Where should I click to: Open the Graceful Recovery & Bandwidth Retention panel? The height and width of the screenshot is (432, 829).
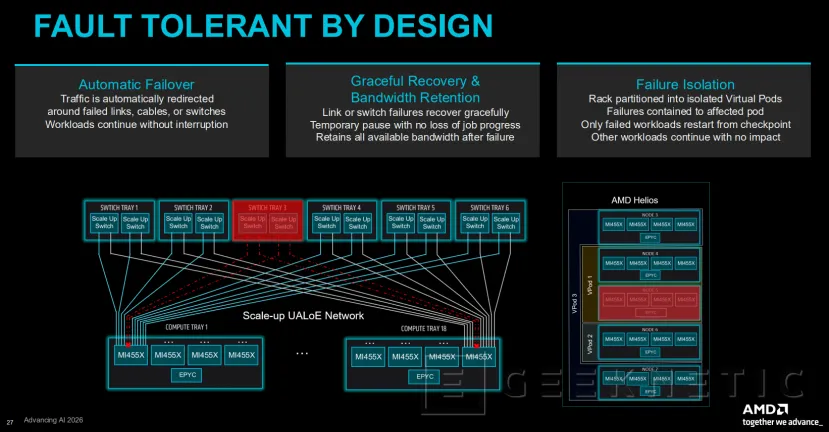click(x=413, y=110)
